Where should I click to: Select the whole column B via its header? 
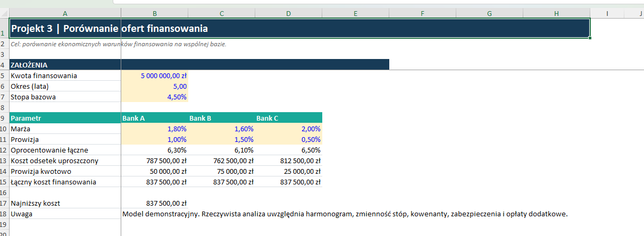(154, 14)
